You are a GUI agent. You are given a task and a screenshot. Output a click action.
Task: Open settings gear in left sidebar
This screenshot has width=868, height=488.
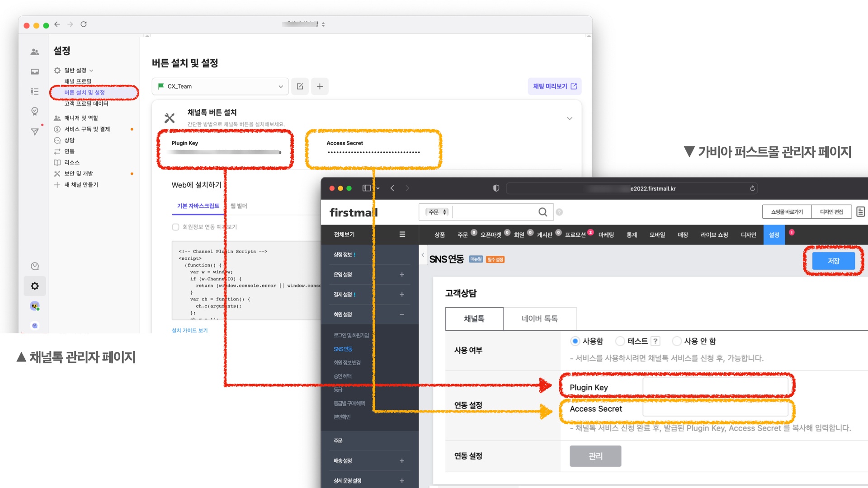35,286
